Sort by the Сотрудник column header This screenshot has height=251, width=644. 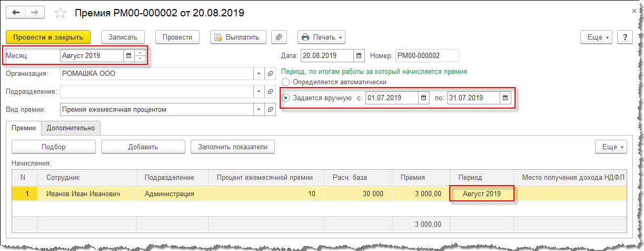point(87,178)
